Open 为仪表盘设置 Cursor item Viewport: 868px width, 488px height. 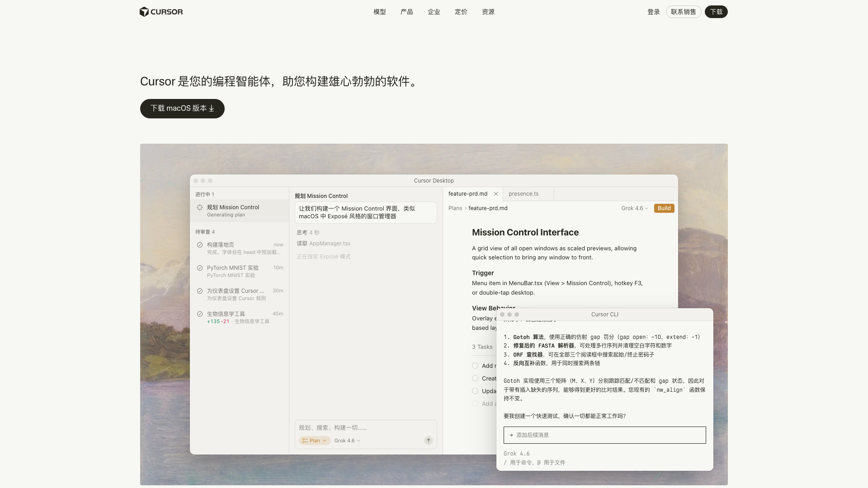coord(240,294)
